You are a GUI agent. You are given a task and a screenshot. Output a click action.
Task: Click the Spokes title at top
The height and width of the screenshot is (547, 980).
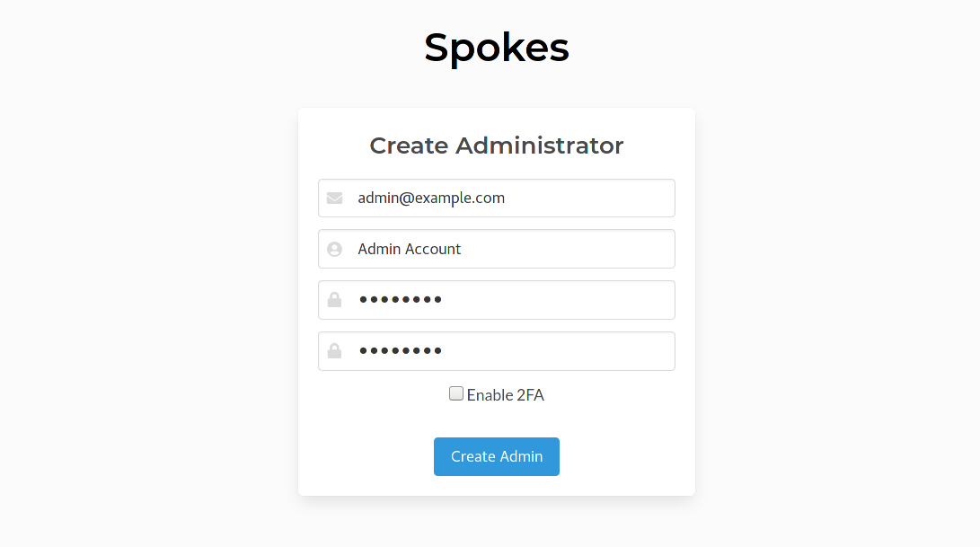point(496,48)
